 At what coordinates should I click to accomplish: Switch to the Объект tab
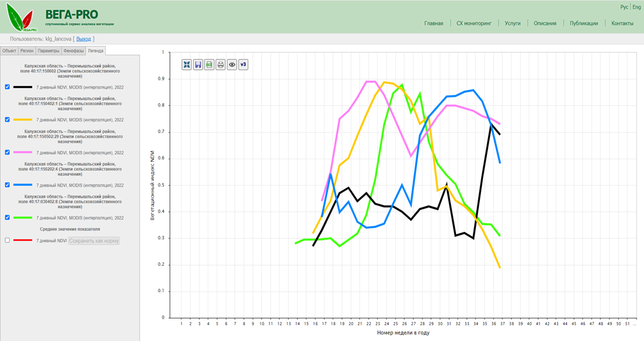tap(9, 51)
